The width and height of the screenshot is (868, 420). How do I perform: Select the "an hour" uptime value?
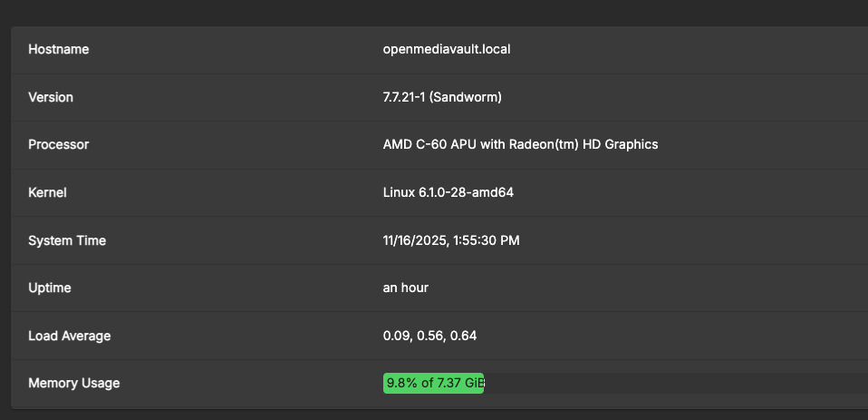(406, 288)
